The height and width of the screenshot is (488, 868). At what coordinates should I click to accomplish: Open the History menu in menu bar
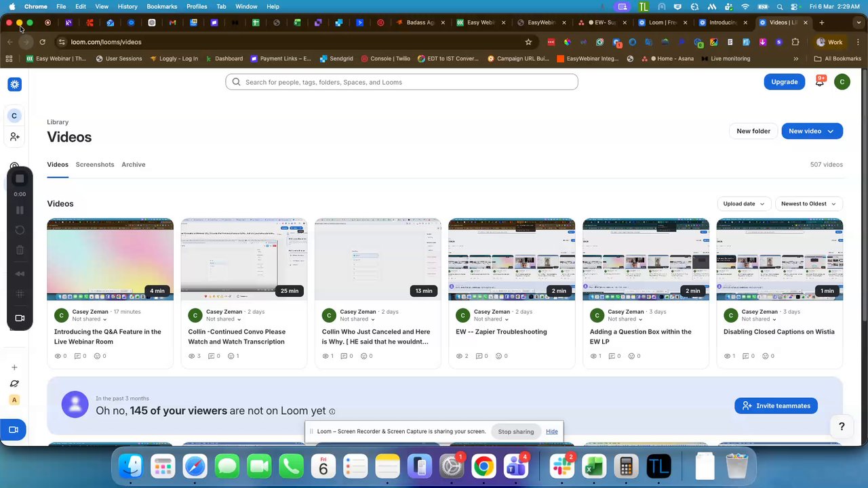coord(127,6)
